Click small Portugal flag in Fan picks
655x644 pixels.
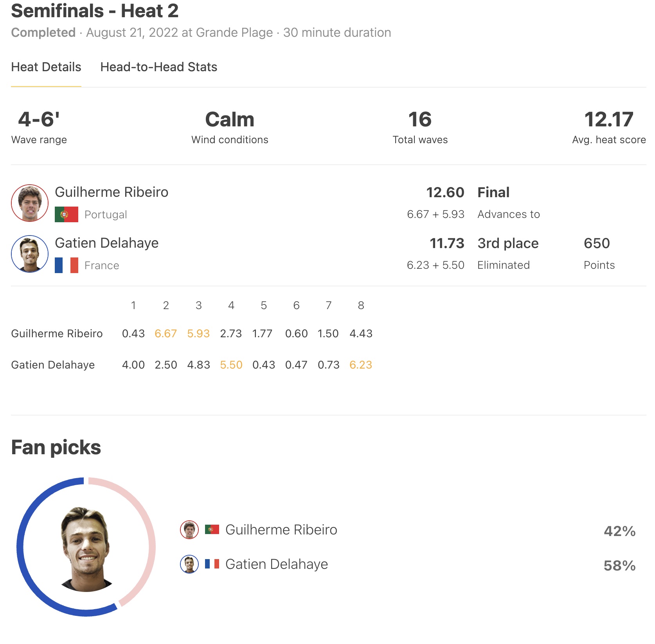pyautogui.click(x=212, y=530)
